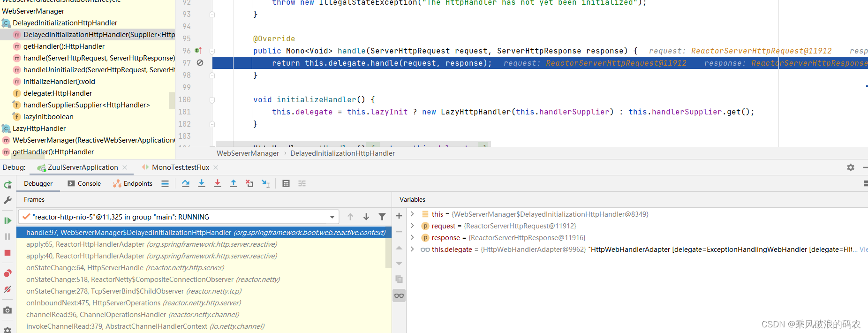The width and height of the screenshot is (868, 333).
Task: Select the LazyHttpHandler class in the structure tree
Action: pyautogui.click(x=39, y=128)
